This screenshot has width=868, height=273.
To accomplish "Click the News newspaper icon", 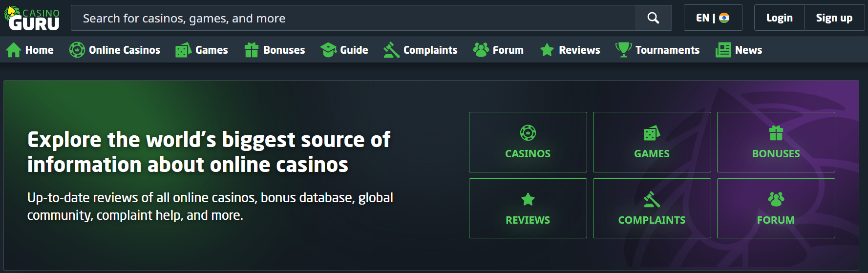I will point(723,50).
